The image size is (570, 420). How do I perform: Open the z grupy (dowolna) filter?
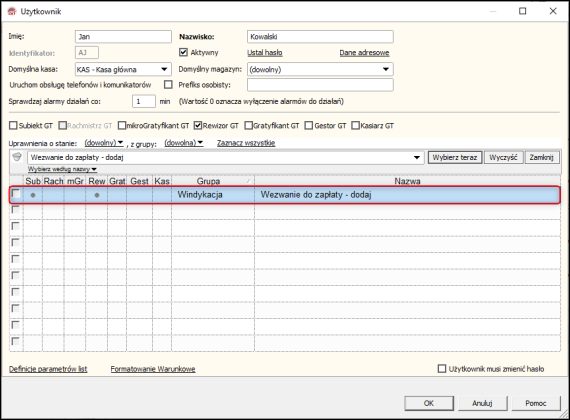pyautogui.click(x=184, y=143)
